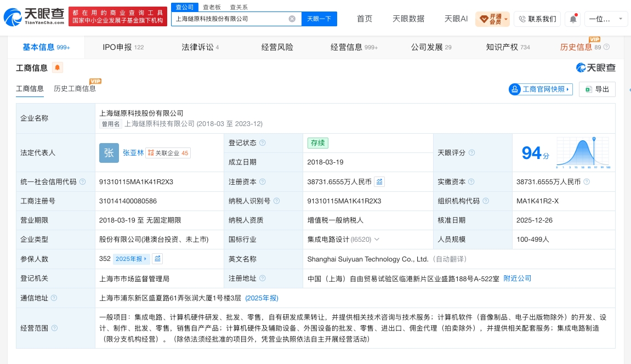
Task: Open 张亚林 legal representative link
Action: (133, 153)
